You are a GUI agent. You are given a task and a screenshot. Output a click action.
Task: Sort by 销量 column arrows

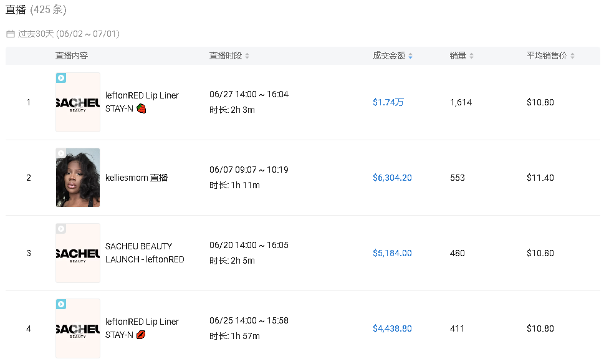pyautogui.click(x=471, y=56)
